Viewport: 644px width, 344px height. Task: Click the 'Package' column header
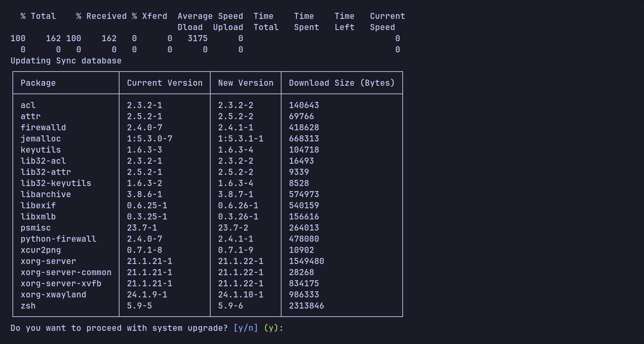[38, 83]
